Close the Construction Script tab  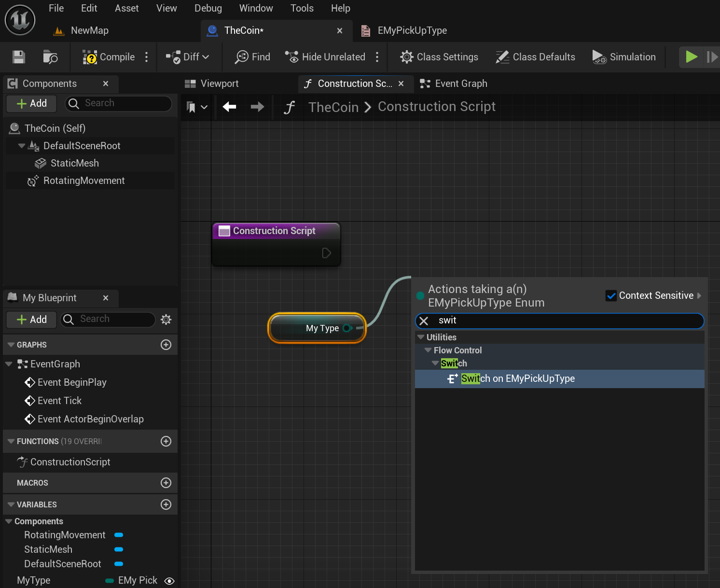401,84
